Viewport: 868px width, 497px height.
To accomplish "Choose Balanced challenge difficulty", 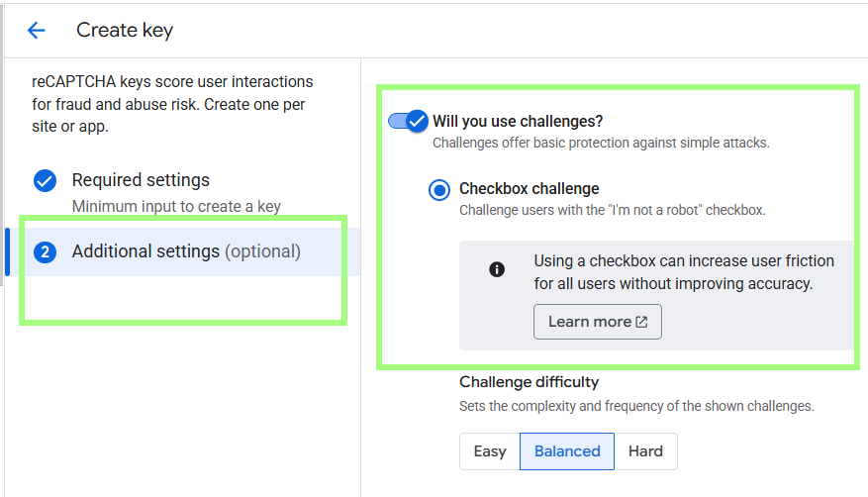I will pos(567,451).
